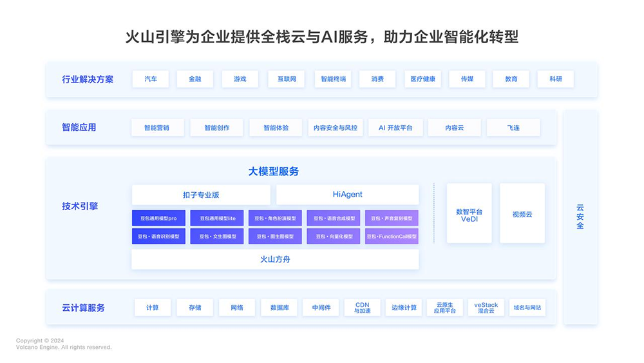Viewport: 644px width, 363px height.
Task: Click the 豆包通用模型pro tile
Action: click(158, 219)
